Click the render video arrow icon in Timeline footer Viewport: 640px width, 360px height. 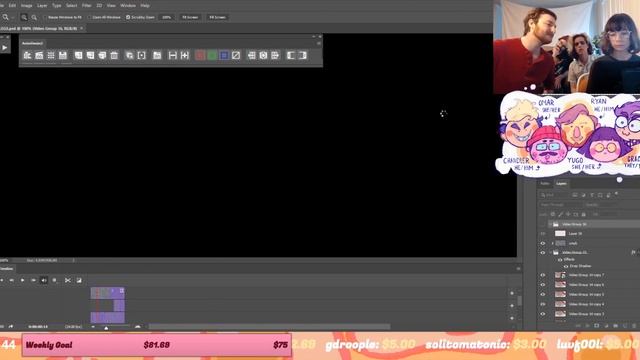11,327
